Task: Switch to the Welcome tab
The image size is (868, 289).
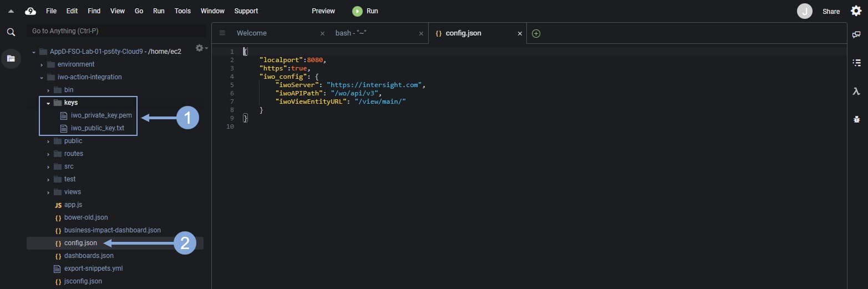Action: point(252,33)
